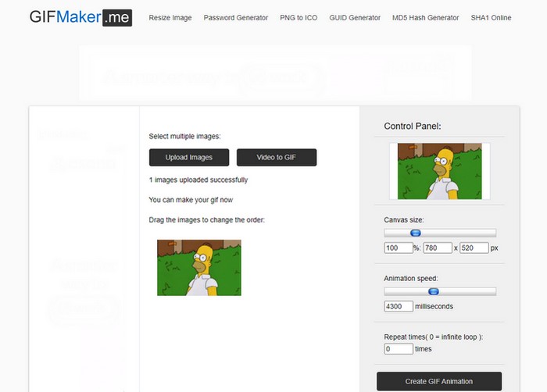Select the uploaded Homer image thumbnail
The image size is (547, 392).
point(199,268)
